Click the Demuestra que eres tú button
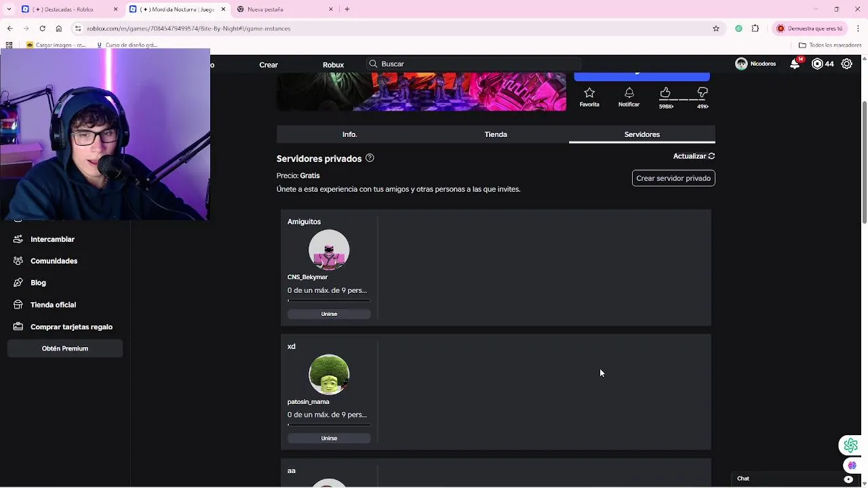 coord(810,28)
